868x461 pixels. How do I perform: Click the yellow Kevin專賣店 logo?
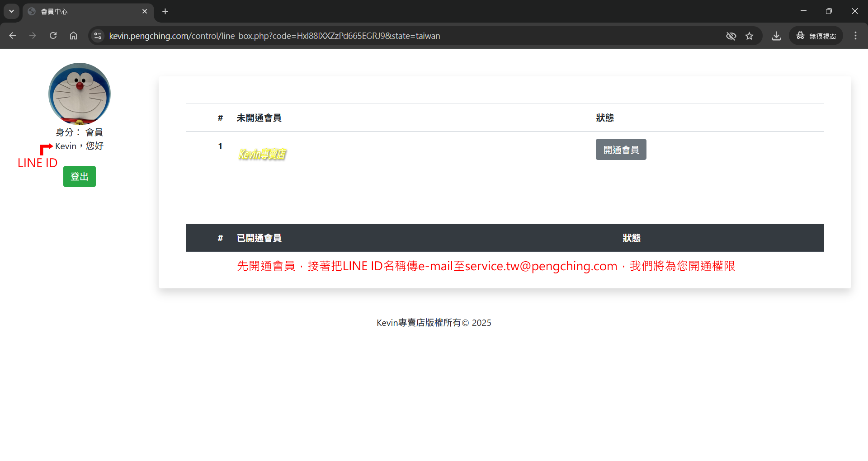262,154
